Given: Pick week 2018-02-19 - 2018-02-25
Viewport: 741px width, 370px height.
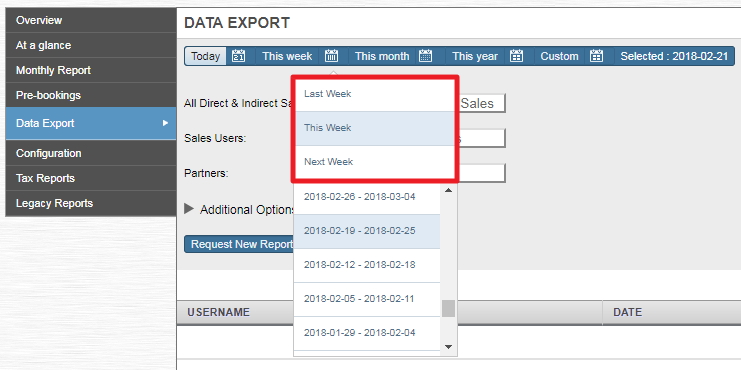Looking at the screenshot, I should tap(367, 231).
